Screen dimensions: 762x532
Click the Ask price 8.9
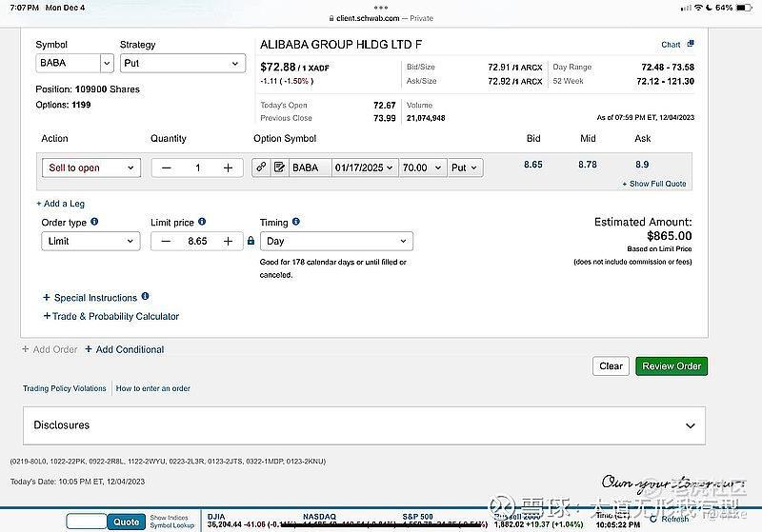click(x=642, y=165)
